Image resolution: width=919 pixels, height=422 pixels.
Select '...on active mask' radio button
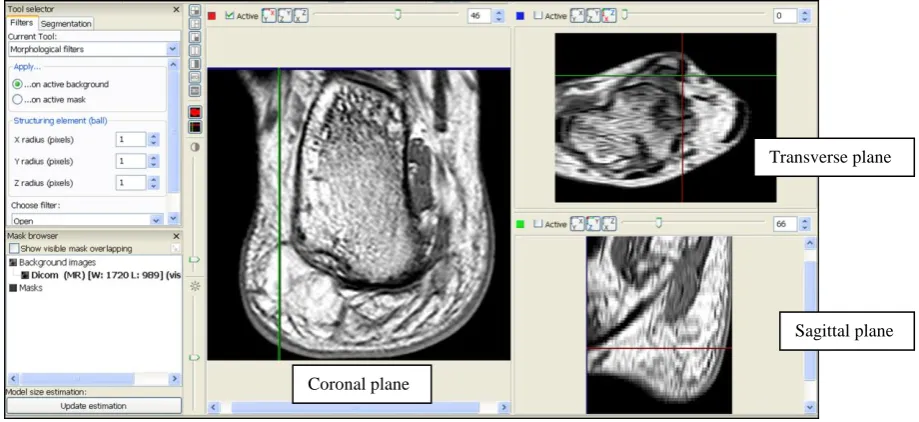click(18, 100)
